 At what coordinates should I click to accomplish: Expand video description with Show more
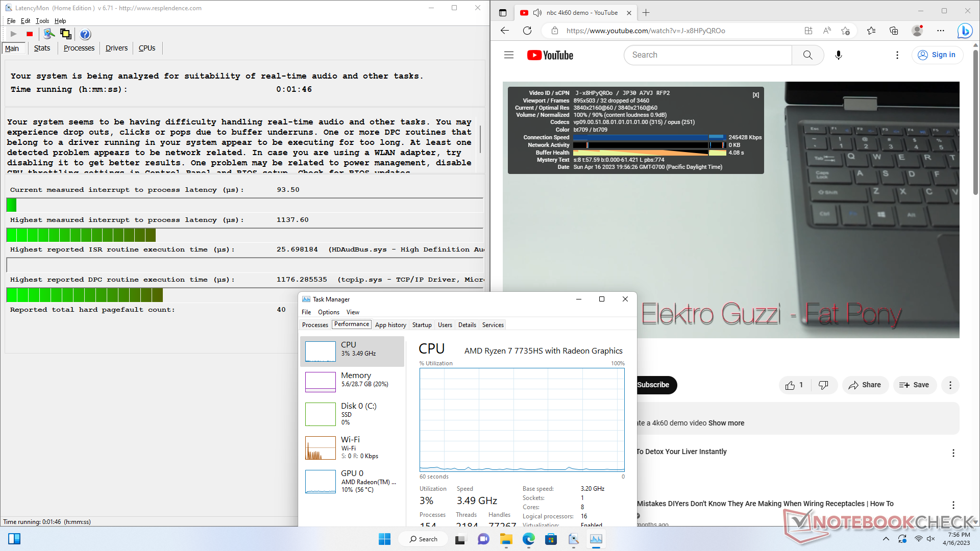click(726, 423)
